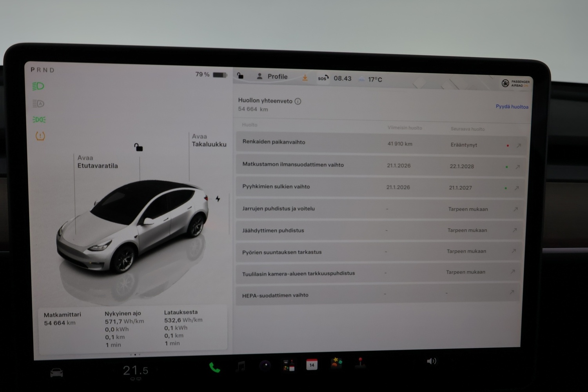Tap the charging bolt icon near car

click(218, 199)
